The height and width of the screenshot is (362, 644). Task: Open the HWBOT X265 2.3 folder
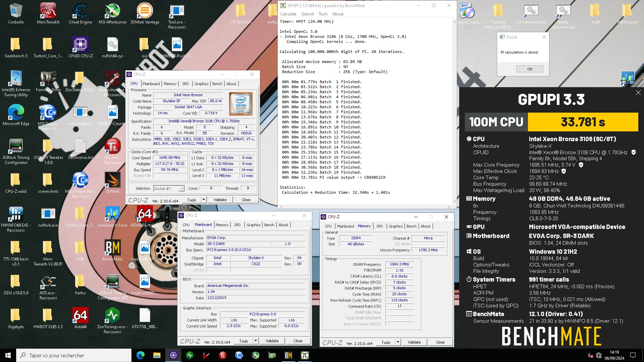pos(48,318)
